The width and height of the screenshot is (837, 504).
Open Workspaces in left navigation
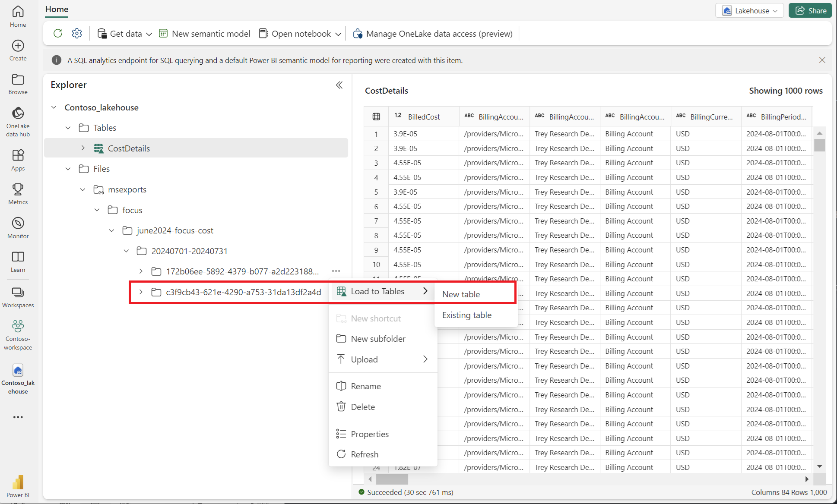pos(18,297)
